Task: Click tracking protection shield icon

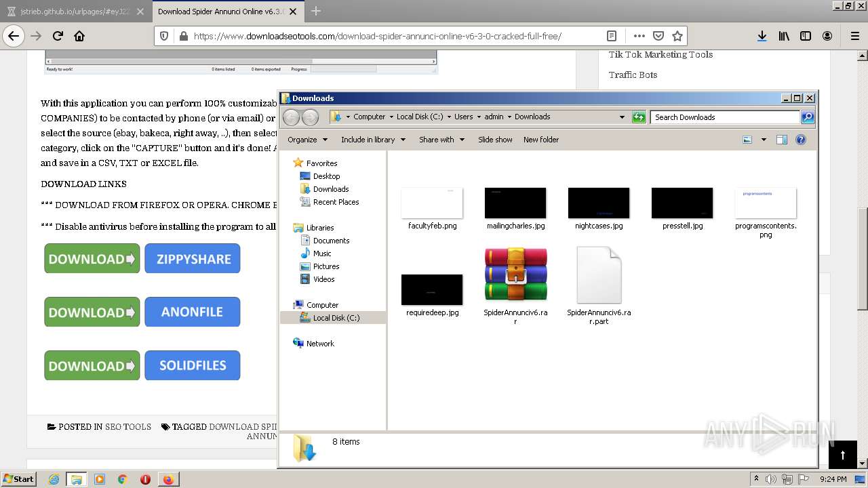Action: click(x=163, y=36)
